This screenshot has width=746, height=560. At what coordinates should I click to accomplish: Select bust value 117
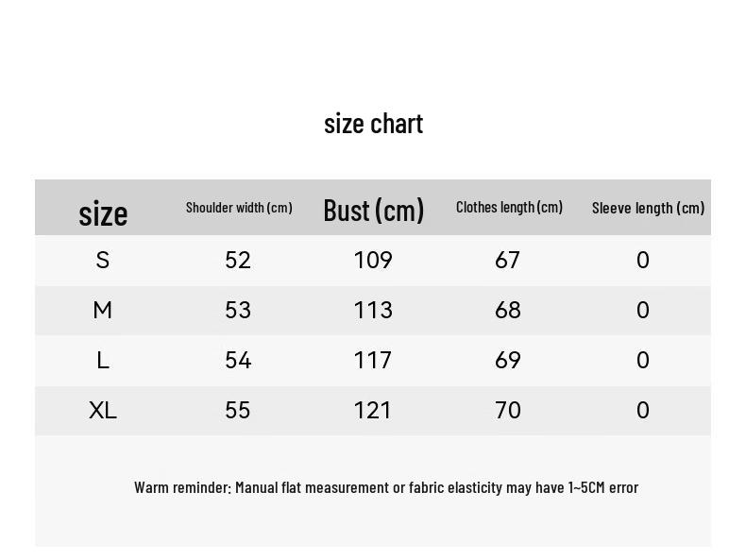pyautogui.click(x=373, y=360)
